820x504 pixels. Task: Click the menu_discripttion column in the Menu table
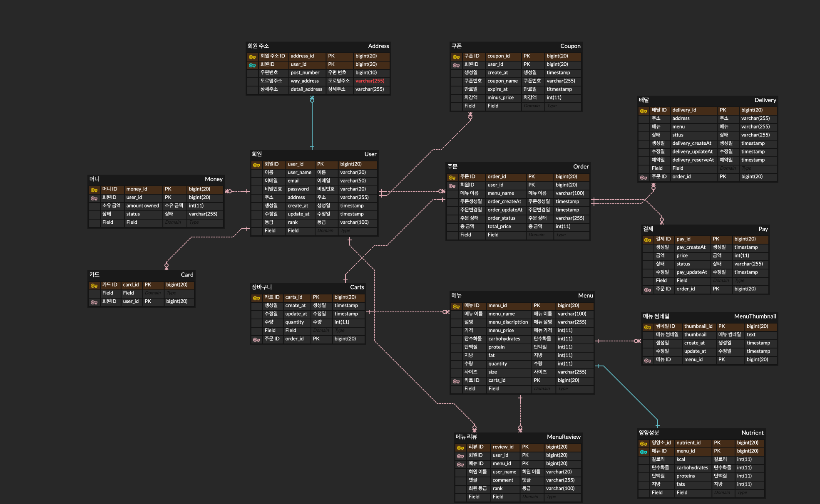point(508,322)
